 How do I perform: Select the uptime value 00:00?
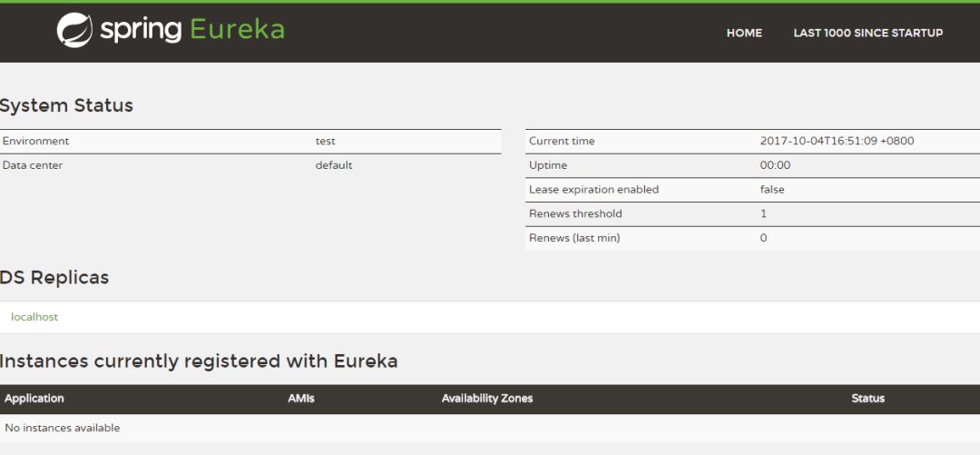tap(775, 165)
